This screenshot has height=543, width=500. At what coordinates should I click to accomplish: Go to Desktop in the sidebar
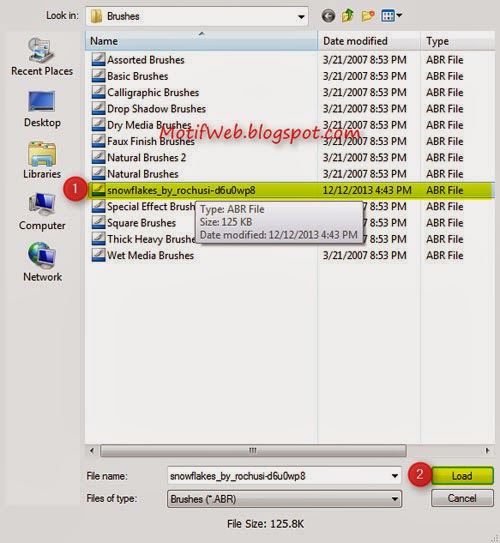point(42,109)
